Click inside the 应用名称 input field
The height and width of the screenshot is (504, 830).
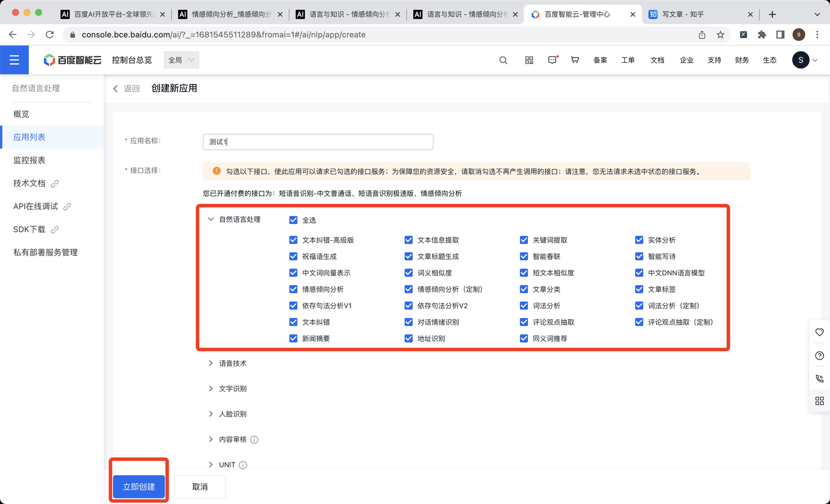318,142
